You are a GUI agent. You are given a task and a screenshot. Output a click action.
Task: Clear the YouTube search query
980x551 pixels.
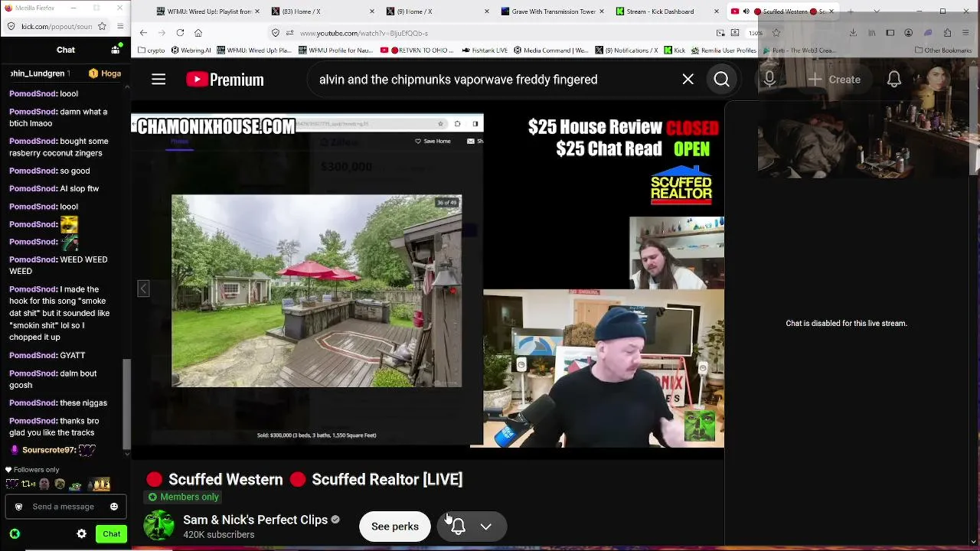688,80
